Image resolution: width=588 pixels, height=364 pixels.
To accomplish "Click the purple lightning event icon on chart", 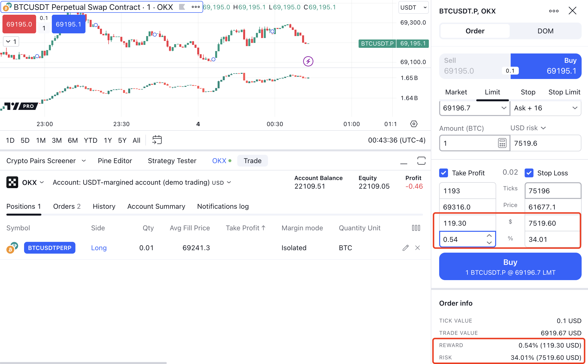I will pos(308,61).
